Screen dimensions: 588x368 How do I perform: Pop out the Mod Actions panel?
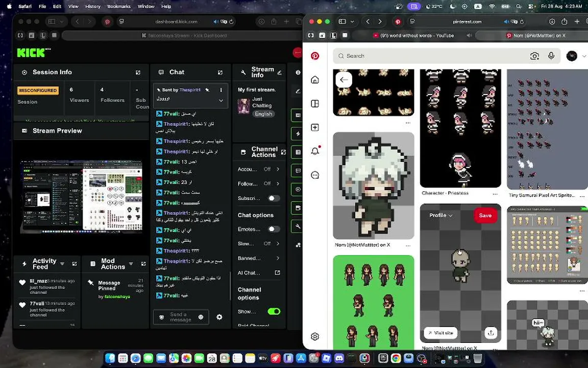click(x=143, y=264)
